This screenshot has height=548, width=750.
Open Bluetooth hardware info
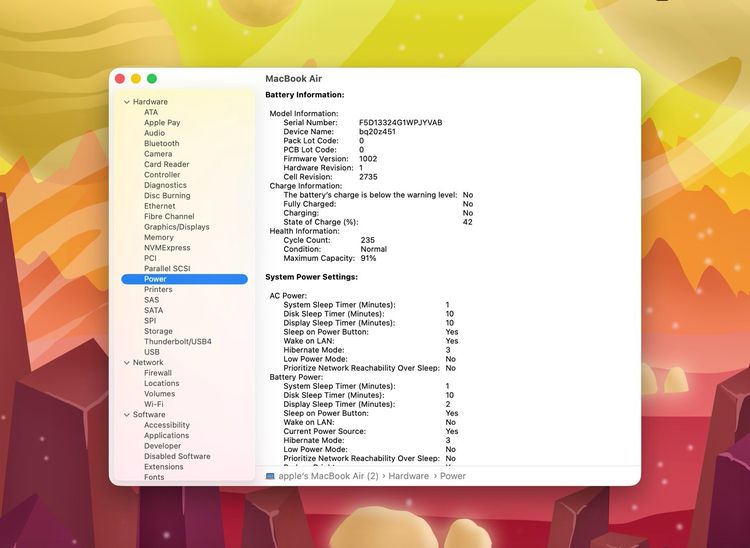pyautogui.click(x=162, y=143)
